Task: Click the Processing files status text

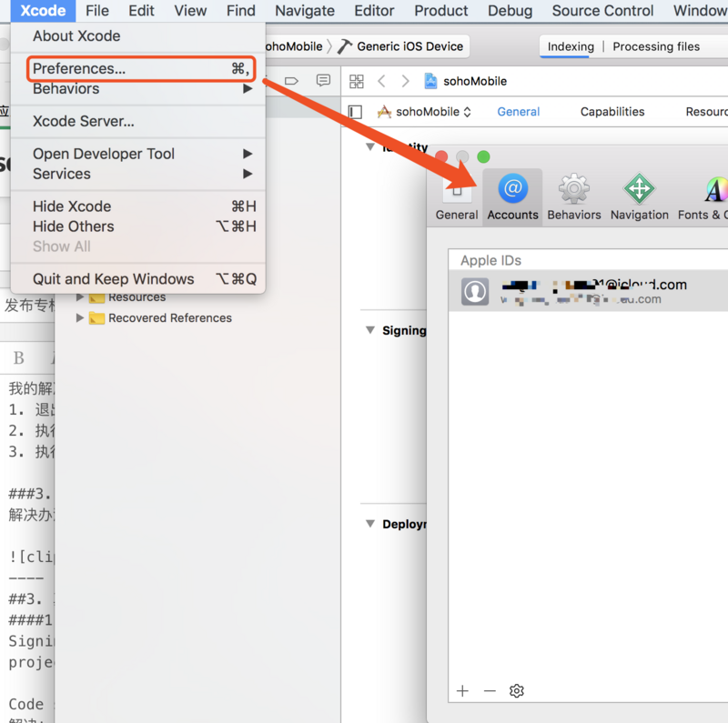Action: pos(656,46)
